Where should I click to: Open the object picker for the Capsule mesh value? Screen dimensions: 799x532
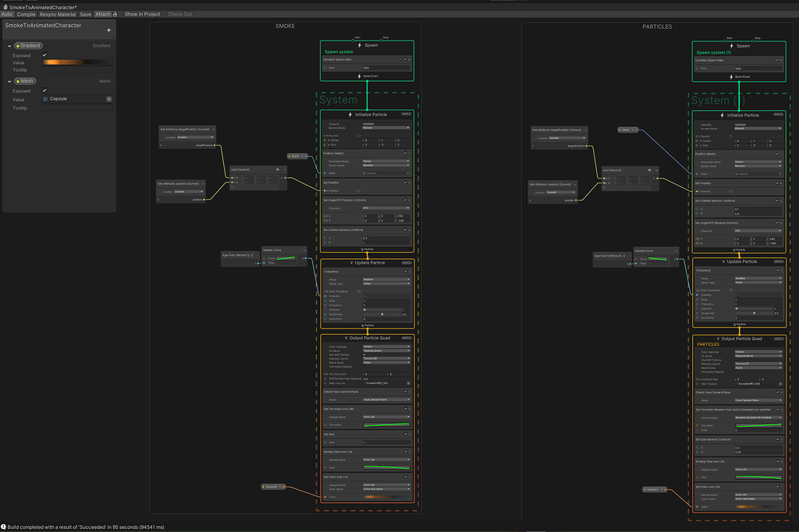pyautogui.click(x=108, y=99)
